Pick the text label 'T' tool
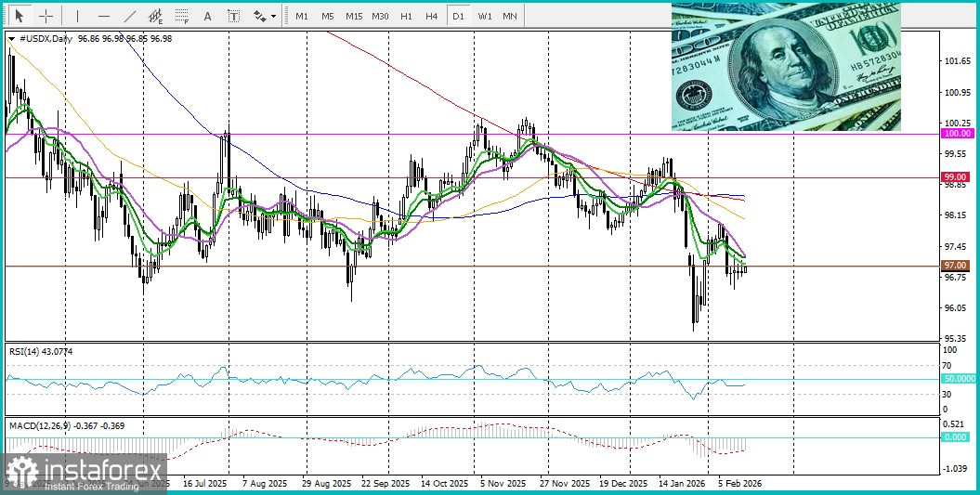 [234, 16]
